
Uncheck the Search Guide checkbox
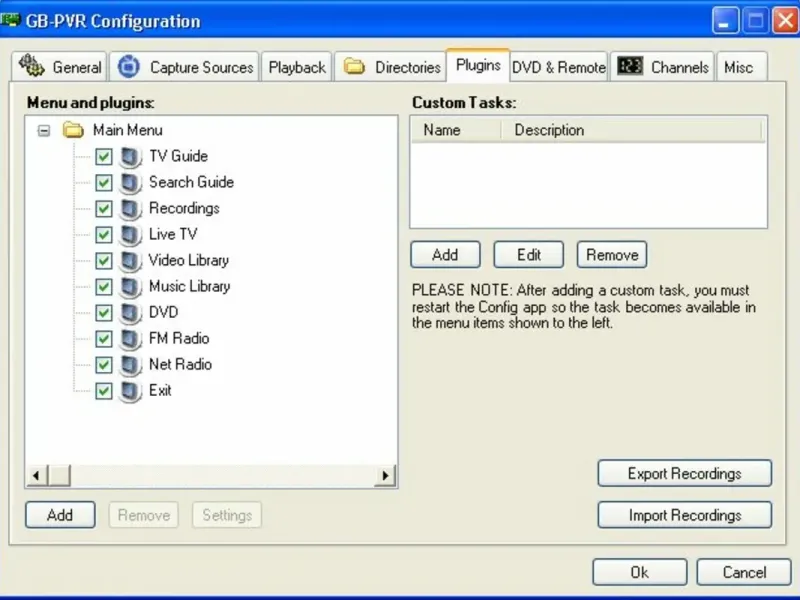click(x=104, y=183)
